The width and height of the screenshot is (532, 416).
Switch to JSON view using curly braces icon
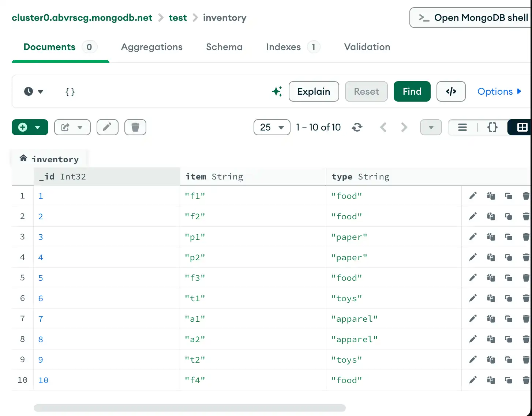click(492, 127)
